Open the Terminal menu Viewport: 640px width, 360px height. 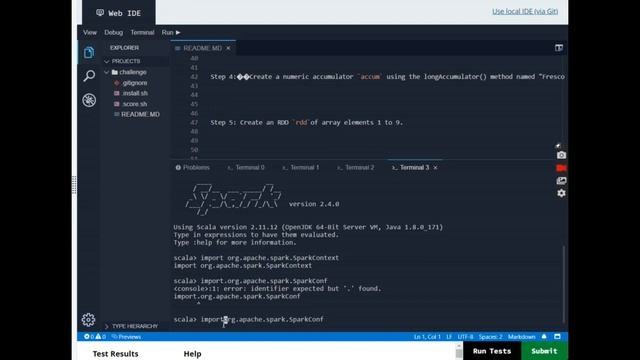point(142,32)
